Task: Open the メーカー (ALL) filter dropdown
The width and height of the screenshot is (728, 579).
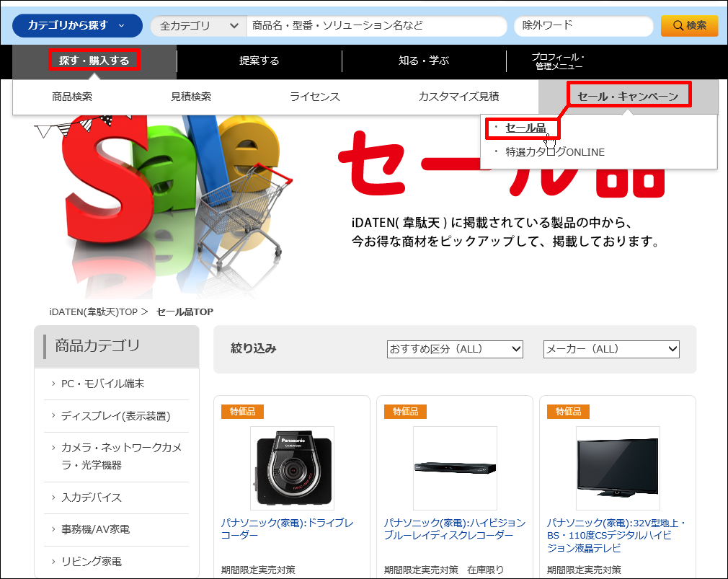Action: tap(611, 349)
